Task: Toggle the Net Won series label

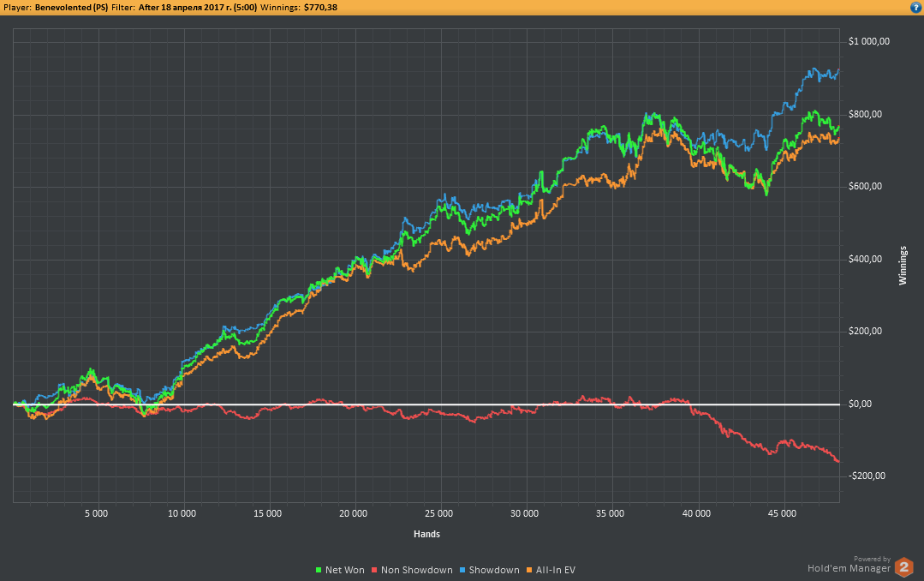Action: point(344,570)
